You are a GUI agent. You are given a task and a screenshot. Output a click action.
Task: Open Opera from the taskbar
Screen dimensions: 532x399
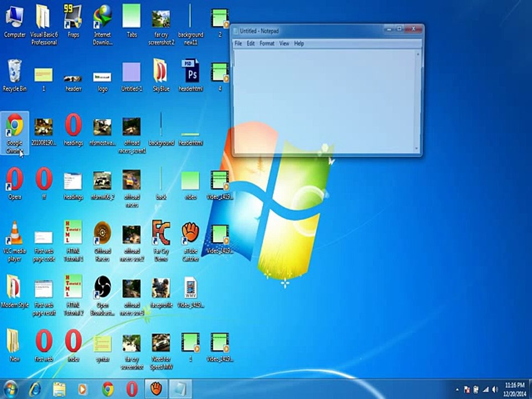pos(132,389)
